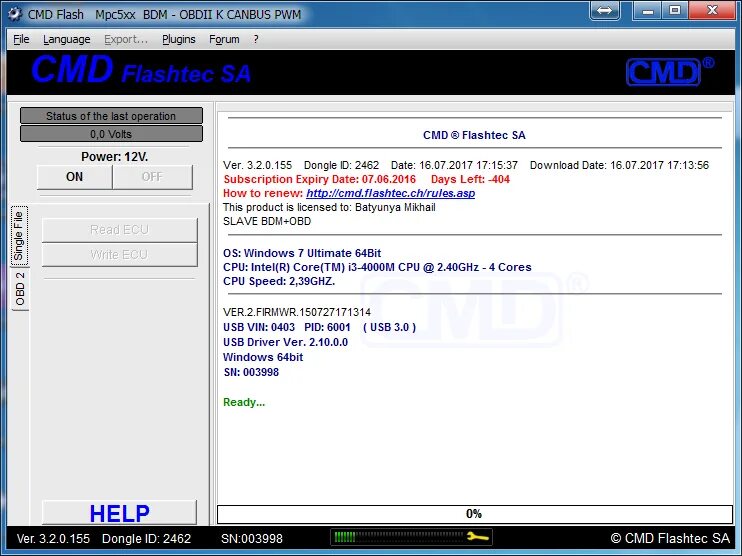
Task: Click the double-arrow resize button in title bar
Action: 605,10
